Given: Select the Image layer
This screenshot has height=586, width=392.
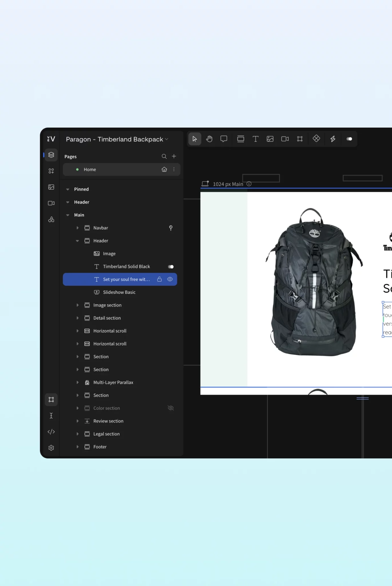Looking at the screenshot, I should coord(120,254).
